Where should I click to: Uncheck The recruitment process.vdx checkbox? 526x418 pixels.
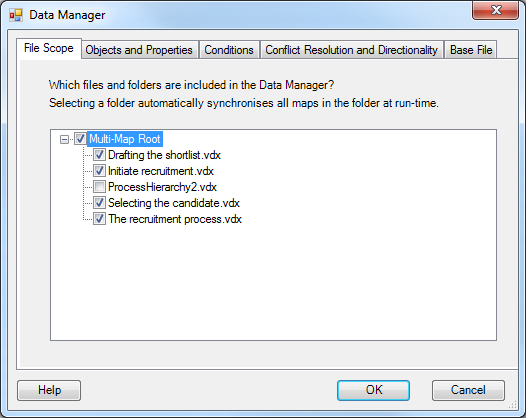99,219
